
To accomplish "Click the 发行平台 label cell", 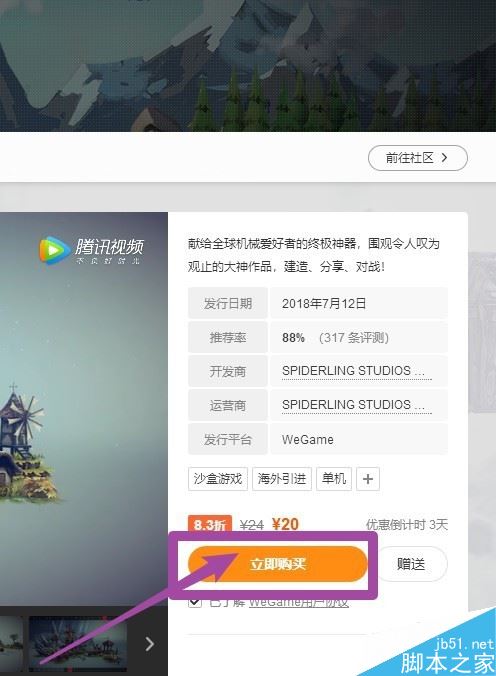I will (228, 439).
